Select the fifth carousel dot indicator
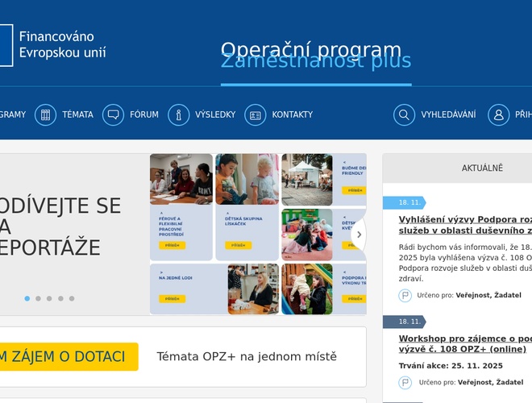Viewport: 532px width, 403px height. click(x=72, y=298)
